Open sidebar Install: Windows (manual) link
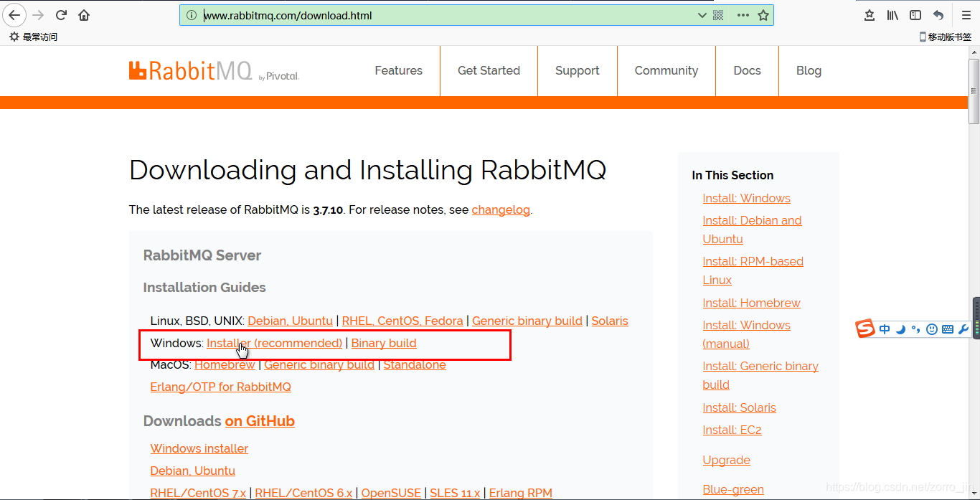Viewport: 980px width, 500px height. click(x=747, y=334)
